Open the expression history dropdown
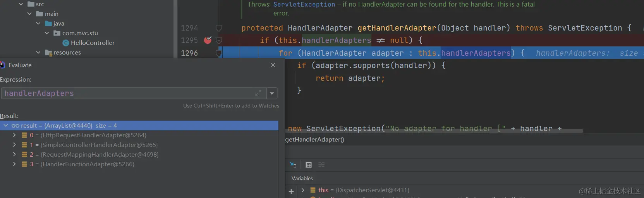Image resolution: width=644 pixels, height=198 pixels. [x=272, y=93]
